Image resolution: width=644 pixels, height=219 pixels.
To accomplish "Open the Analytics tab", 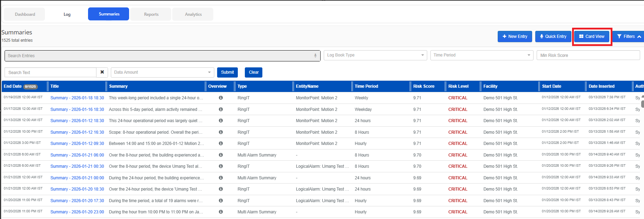I will tap(193, 14).
